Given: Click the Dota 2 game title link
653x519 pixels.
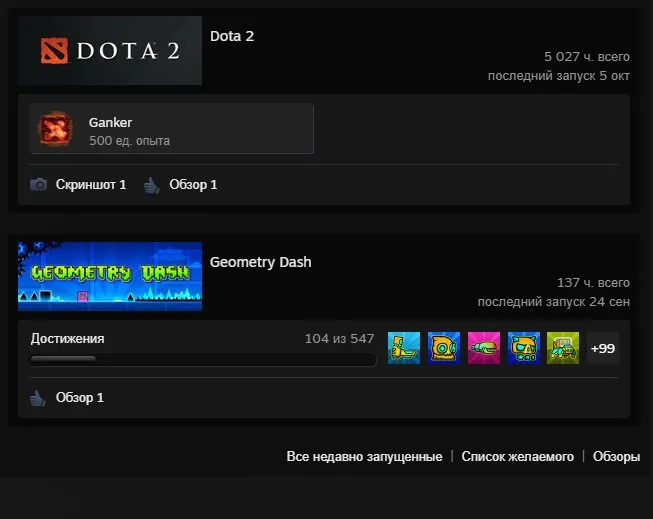Looking at the screenshot, I should [x=232, y=36].
